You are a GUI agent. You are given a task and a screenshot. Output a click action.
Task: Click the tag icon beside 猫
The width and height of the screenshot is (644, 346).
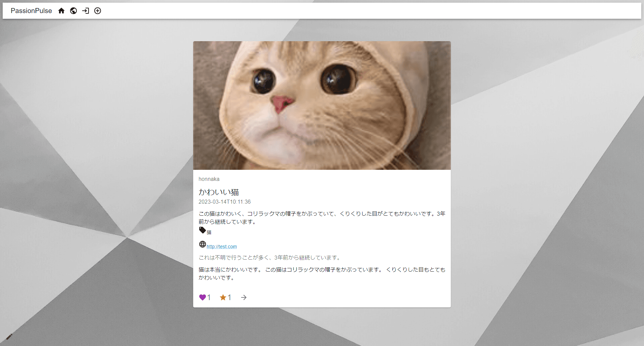click(202, 230)
